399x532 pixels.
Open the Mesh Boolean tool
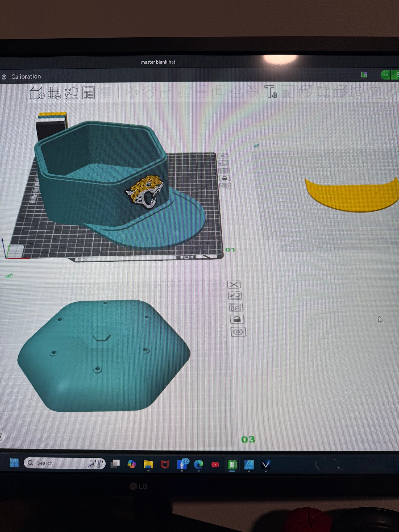(x=219, y=92)
